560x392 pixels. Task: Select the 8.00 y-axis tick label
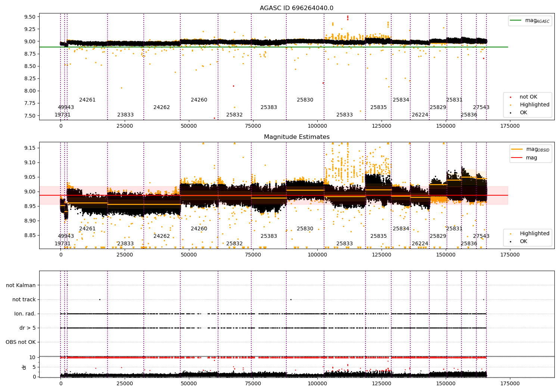coord(30,91)
